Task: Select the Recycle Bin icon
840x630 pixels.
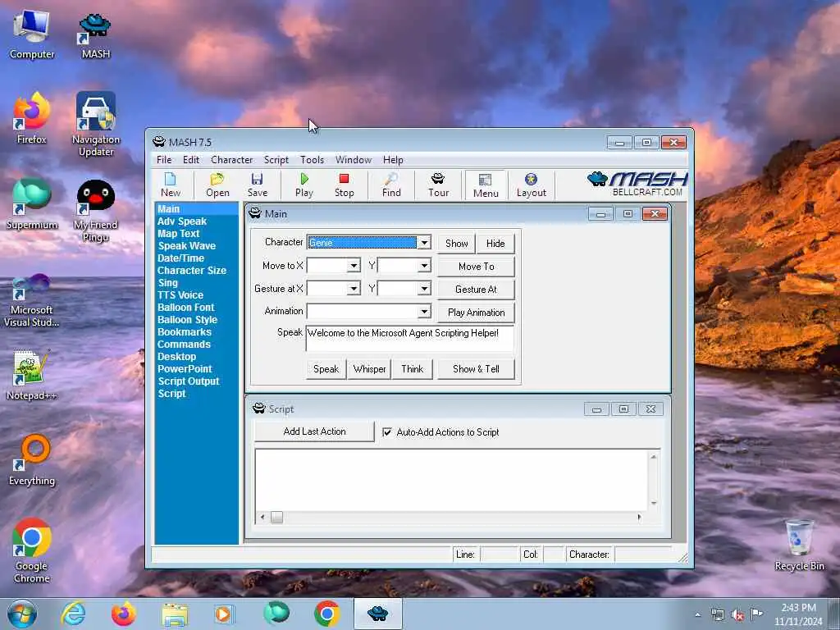Action: 799,546
